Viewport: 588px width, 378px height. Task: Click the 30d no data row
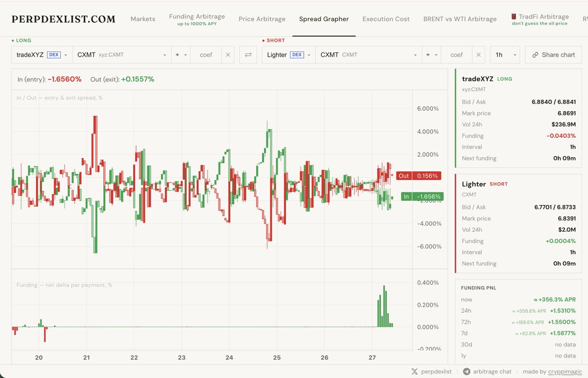(x=518, y=345)
